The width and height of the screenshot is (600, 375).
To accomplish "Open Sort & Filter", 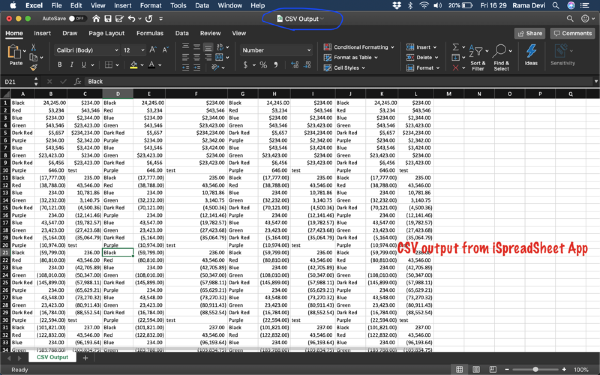I will tap(478, 57).
